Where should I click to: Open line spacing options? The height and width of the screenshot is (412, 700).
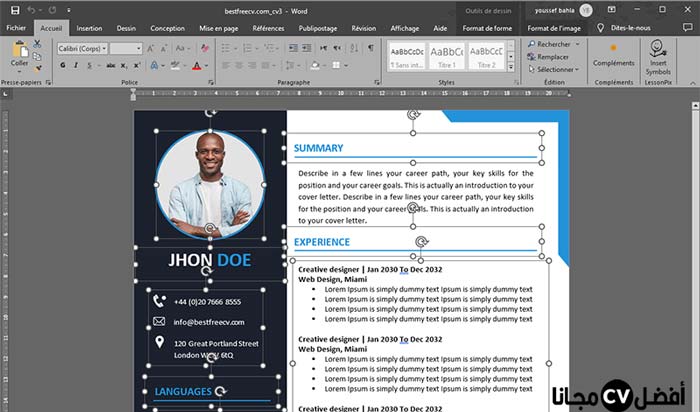pyautogui.click(x=292, y=66)
